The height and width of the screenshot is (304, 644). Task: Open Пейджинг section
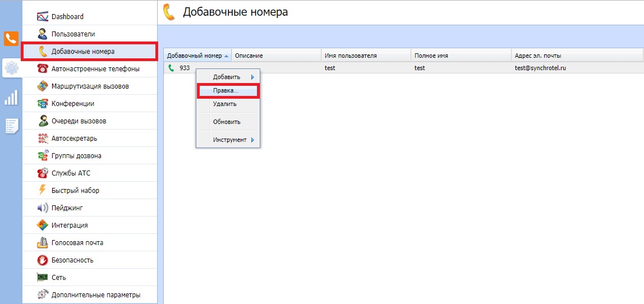90,208
